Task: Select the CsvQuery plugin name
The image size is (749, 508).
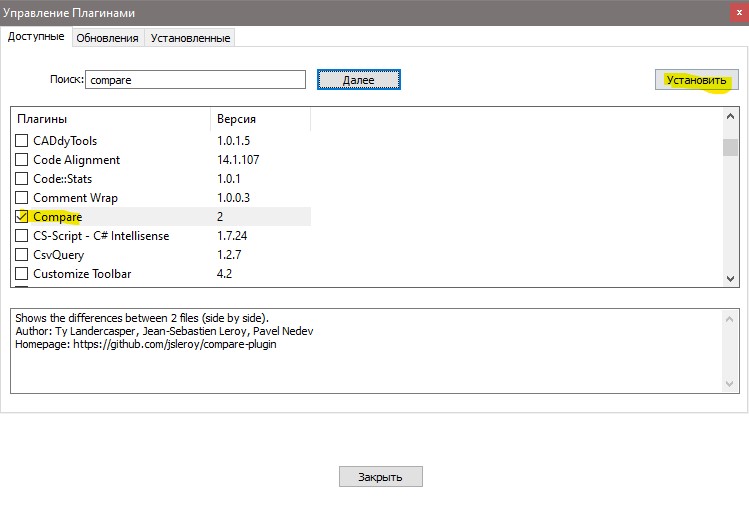Action: (58, 255)
